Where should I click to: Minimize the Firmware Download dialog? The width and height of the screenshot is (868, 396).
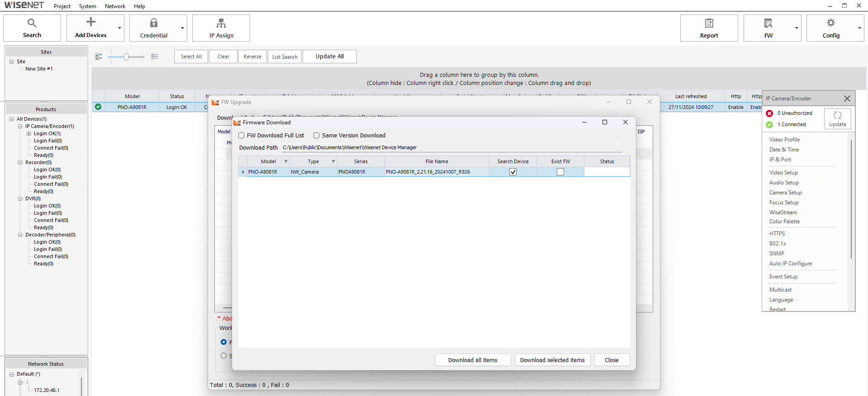pyautogui.click(x=584, y=122)
